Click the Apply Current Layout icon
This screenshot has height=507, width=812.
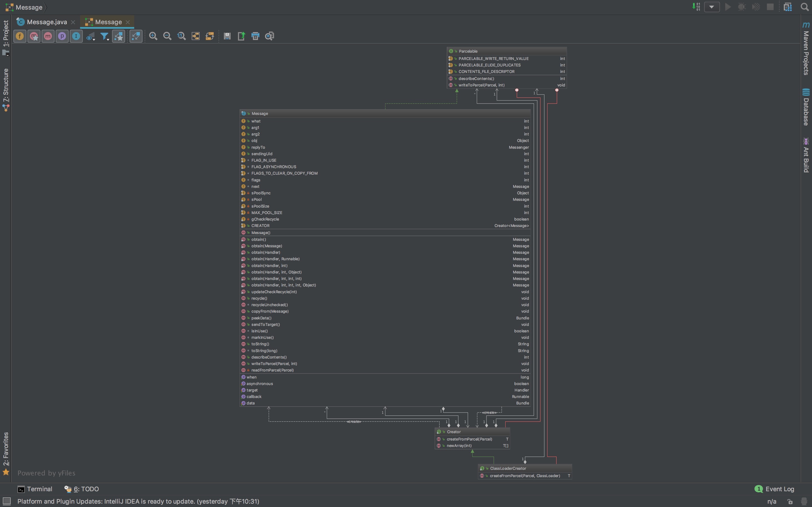pos(210,36)
